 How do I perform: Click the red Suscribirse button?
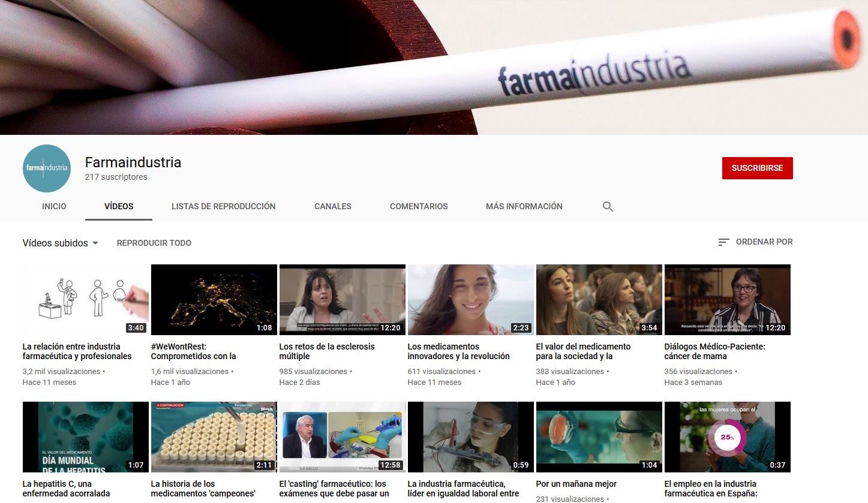tap(758, 168)
